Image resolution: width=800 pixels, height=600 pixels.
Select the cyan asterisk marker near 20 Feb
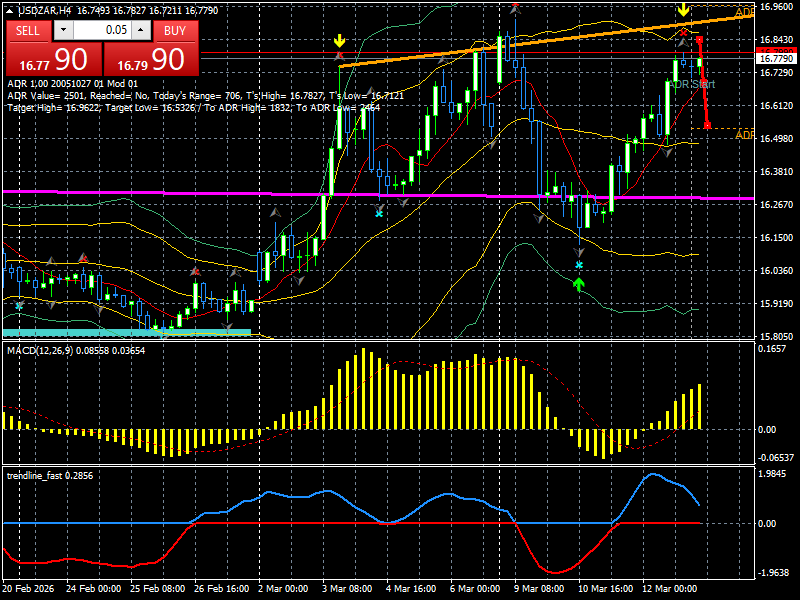(x=19, y=306)
